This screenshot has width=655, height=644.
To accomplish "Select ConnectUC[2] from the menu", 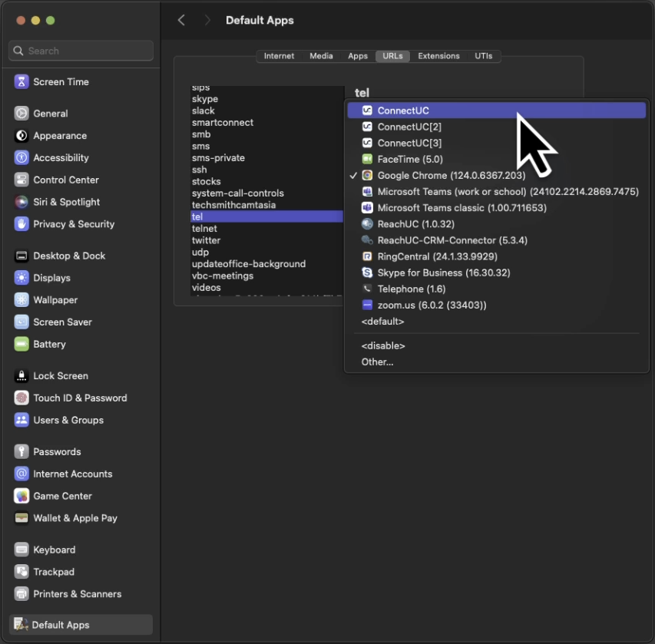I will [496, 127].
